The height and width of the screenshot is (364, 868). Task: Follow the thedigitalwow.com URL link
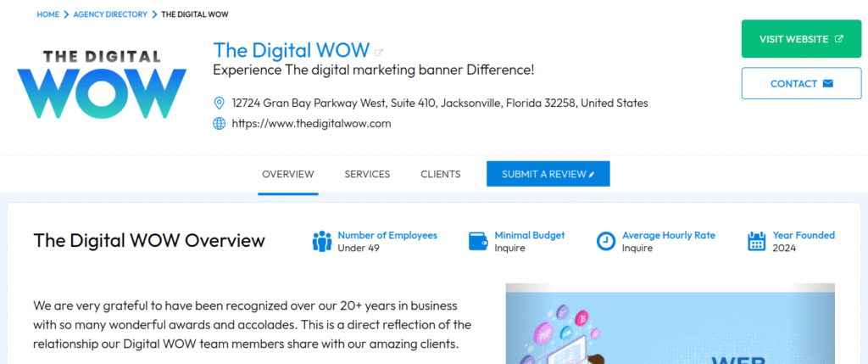pos(311,124)
